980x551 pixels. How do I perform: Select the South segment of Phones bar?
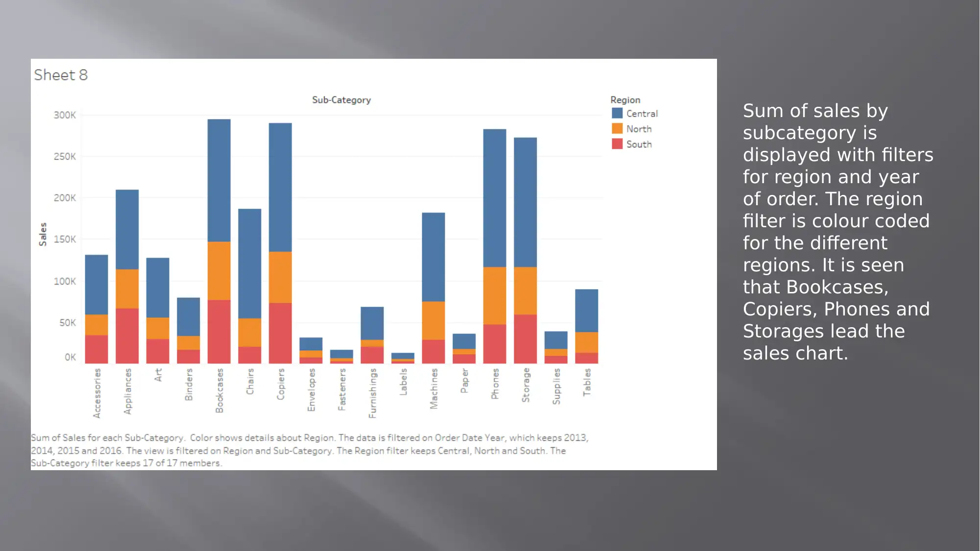(x=495, y=344)
